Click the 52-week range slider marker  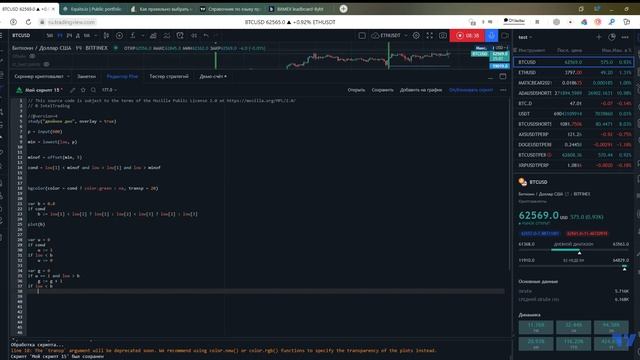pyautogui.click(x=624, y=269)
